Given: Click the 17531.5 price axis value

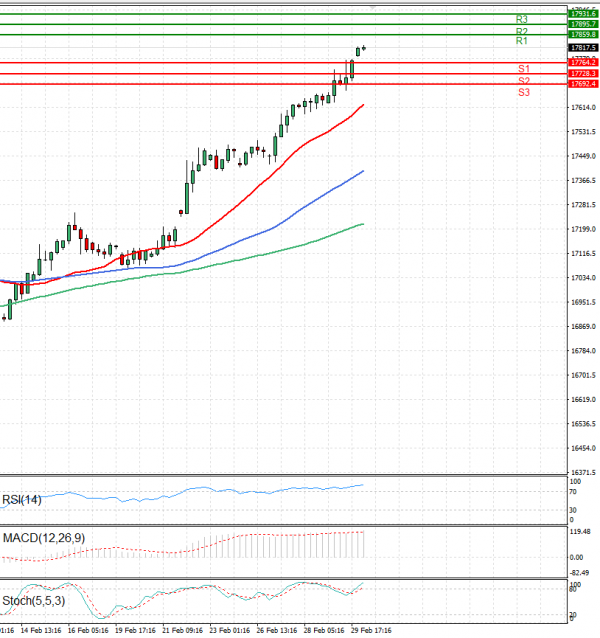Looking at the screenshot, I should [x=583, y=132].
